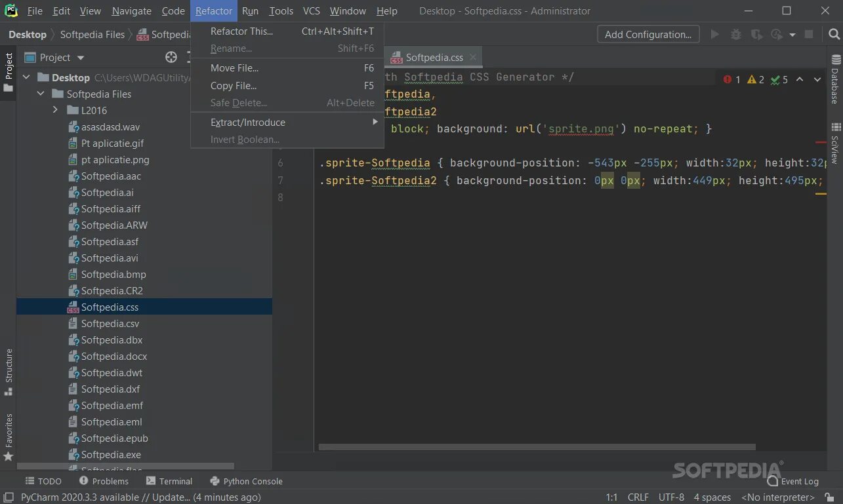The width and height of the screenshot is (843, 504).
Task: Click Add Configuration... button
Action: coord(648,35)
